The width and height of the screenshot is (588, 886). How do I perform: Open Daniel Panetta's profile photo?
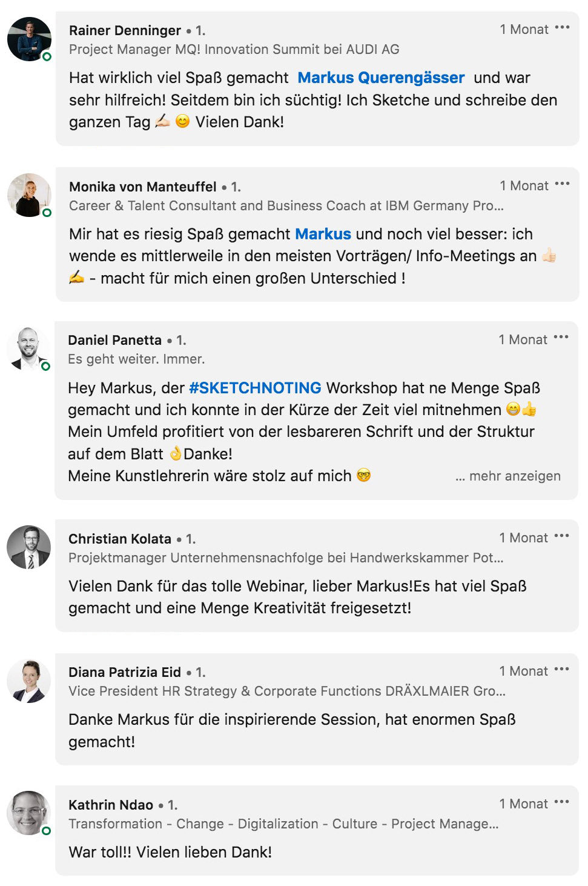(28, 348)
